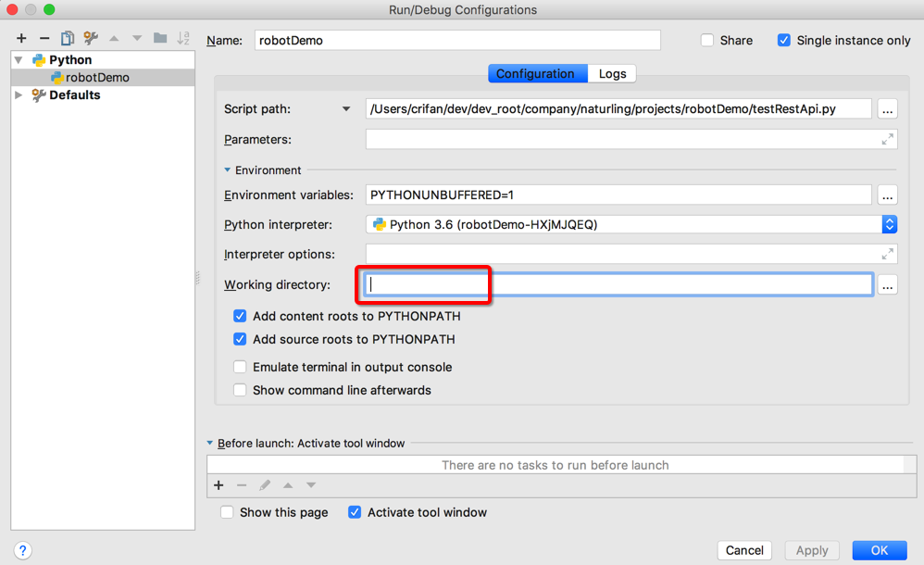Screen dimensions: 924x565
Task: Expand Interpreter options field editor
Action: click(x=887, y=254)
